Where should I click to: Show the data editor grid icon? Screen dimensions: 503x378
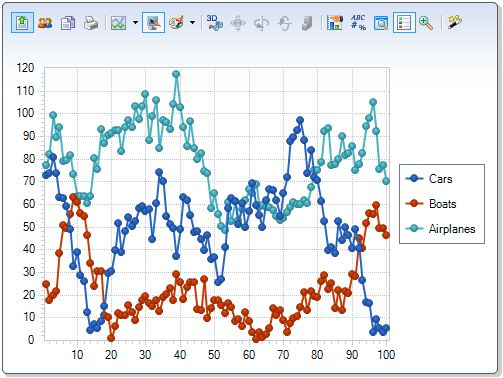(x=381, y=23)
